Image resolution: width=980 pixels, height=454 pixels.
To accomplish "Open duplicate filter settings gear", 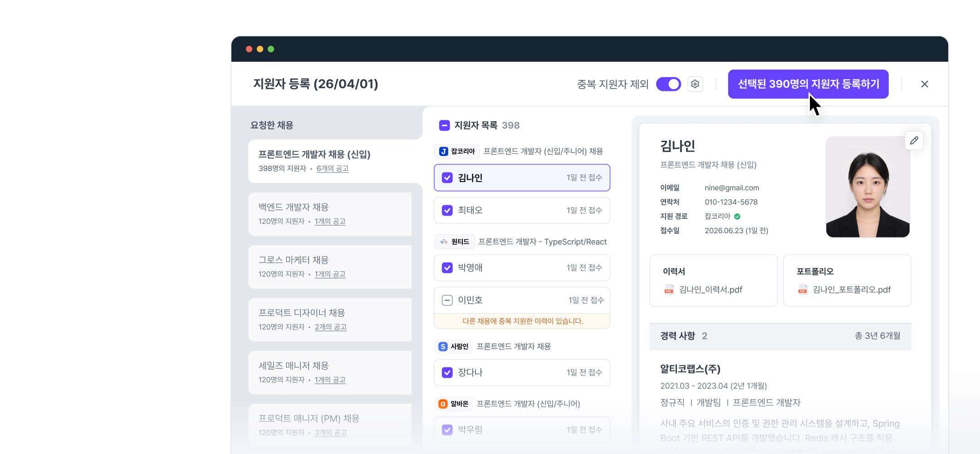I will coord(695,84).
